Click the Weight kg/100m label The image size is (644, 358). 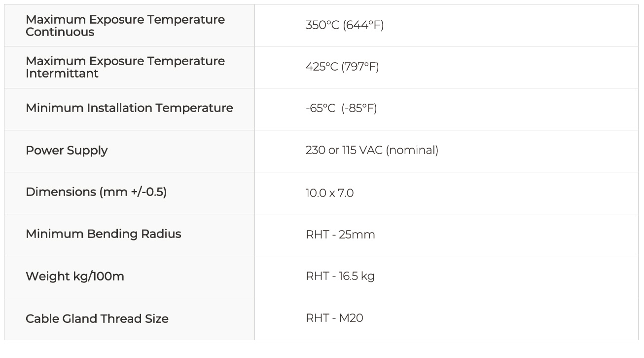point(75,277)
